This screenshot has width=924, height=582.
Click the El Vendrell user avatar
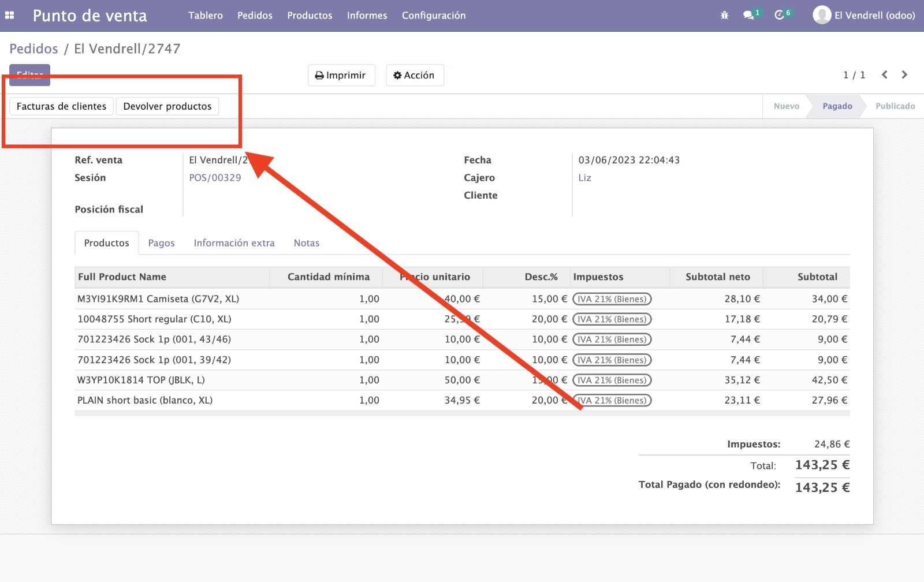point(821,15)
